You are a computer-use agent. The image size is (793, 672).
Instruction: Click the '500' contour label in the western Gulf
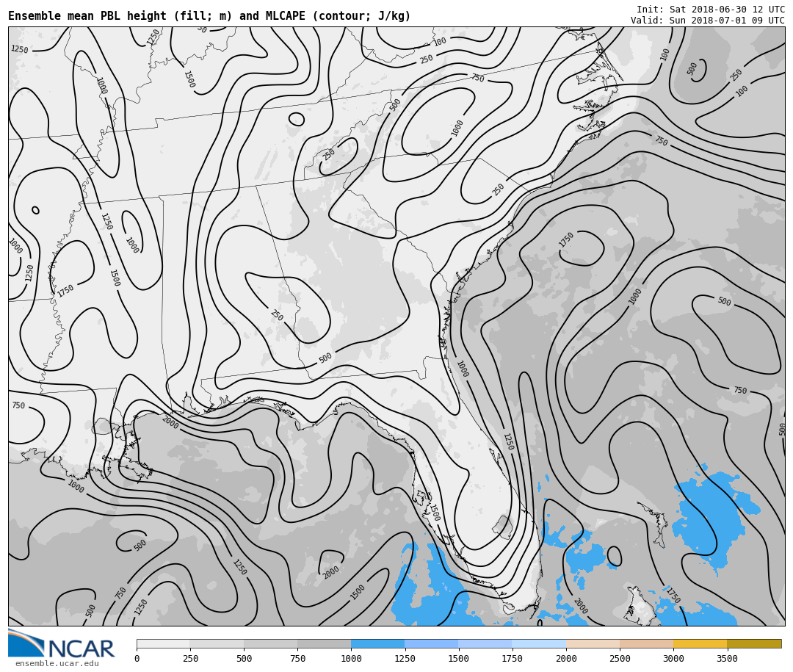click(140, 544)
